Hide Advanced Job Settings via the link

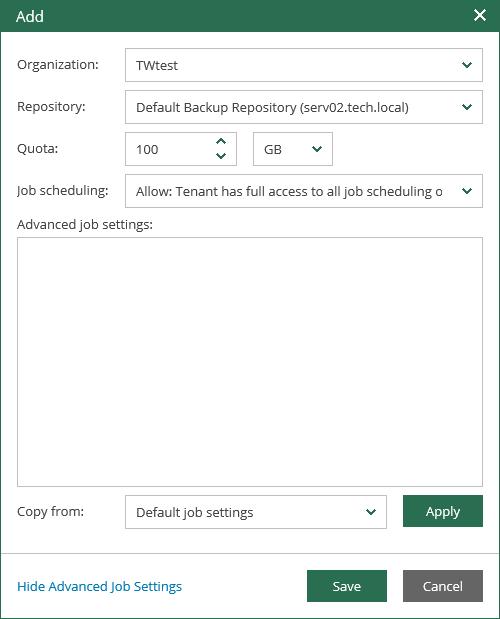coord(99,587)
